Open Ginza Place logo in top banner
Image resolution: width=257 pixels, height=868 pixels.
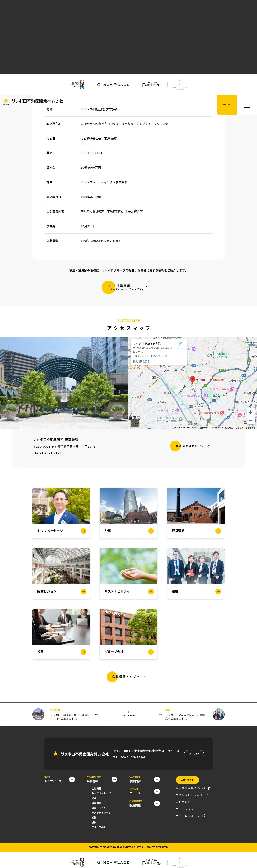[x=113, y=85]
